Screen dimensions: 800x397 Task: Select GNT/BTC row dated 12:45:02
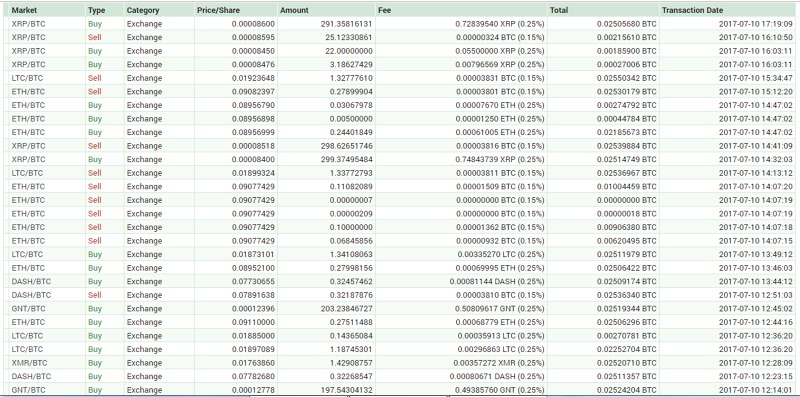click(403, 309)
